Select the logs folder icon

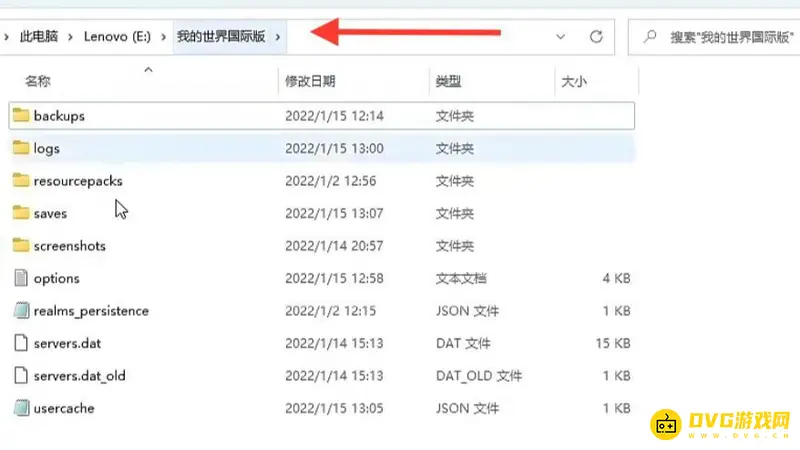point(22,148)
